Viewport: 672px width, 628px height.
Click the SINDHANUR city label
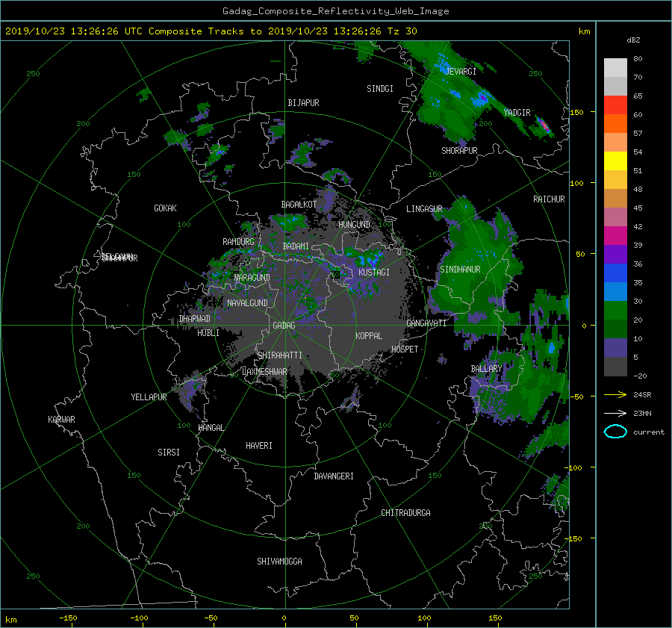coord(460,270)
